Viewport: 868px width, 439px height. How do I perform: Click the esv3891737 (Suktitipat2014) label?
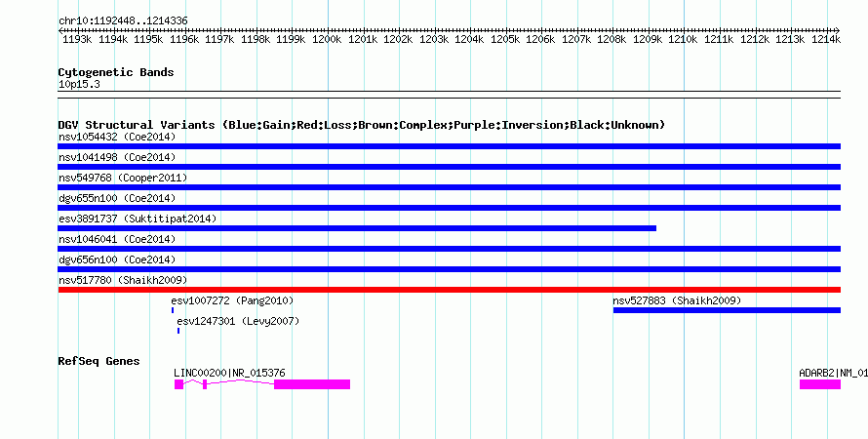[x=138, y=219]
